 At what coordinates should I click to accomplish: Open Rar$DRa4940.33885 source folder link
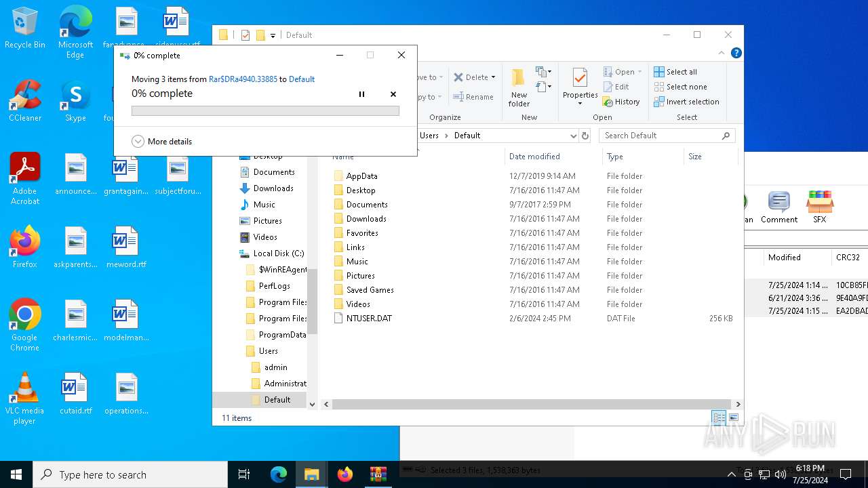[243, 79]
